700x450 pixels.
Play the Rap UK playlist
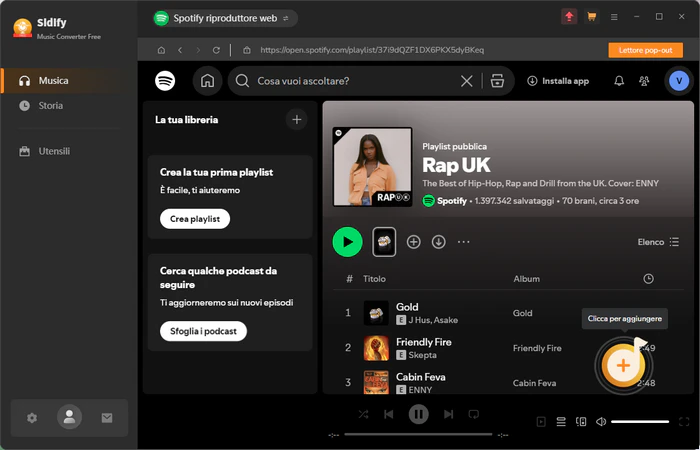tap(347, 242)
